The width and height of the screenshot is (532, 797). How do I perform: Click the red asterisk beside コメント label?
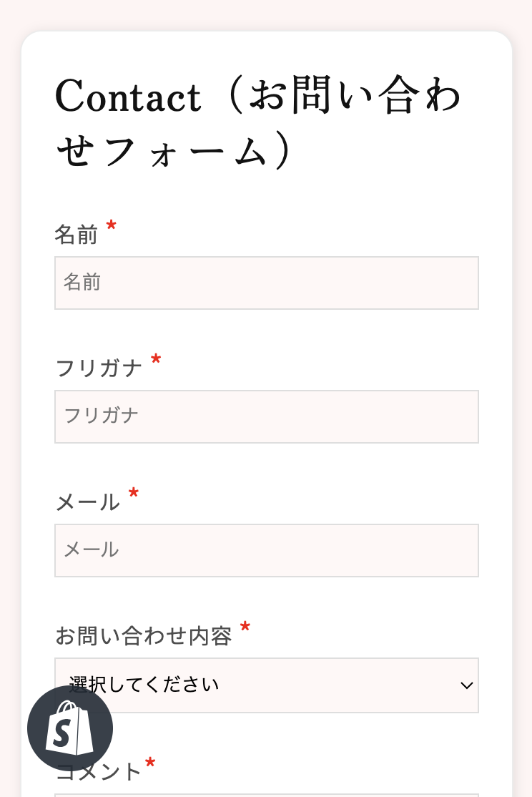150,763
